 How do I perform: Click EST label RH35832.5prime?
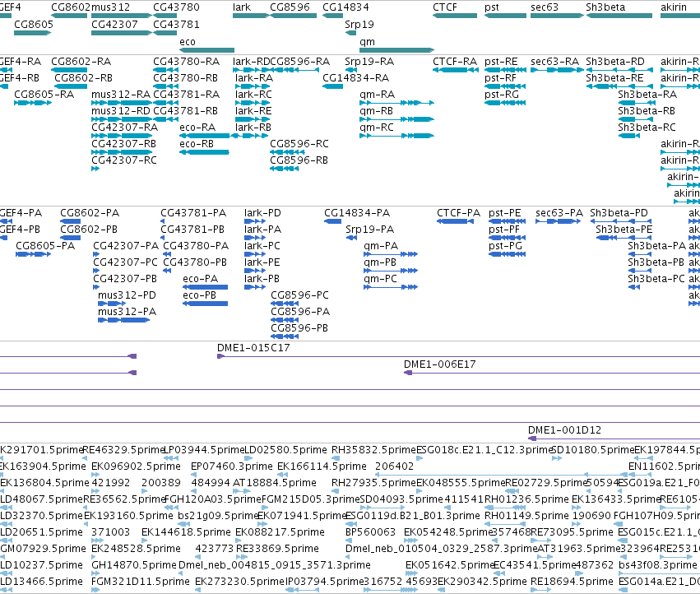tap(373, 450)
